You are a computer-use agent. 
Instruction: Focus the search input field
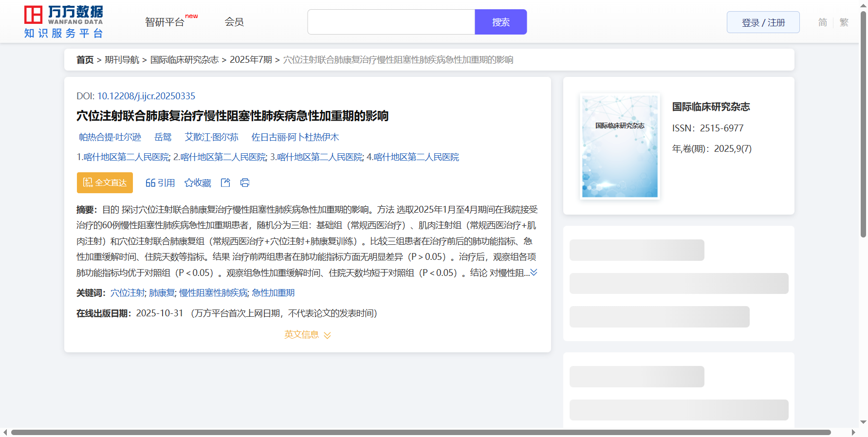pyautogui.click(x=391, y=22)
